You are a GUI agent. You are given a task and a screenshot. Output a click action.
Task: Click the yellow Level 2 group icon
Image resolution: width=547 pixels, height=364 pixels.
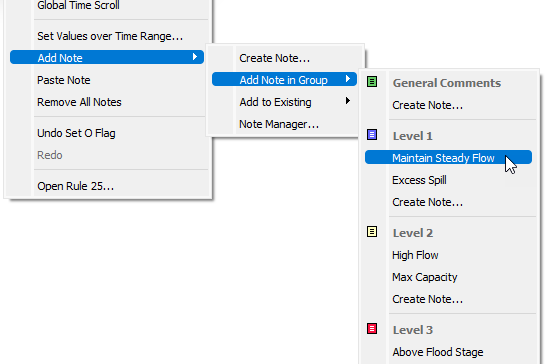(x=372, y=231)
